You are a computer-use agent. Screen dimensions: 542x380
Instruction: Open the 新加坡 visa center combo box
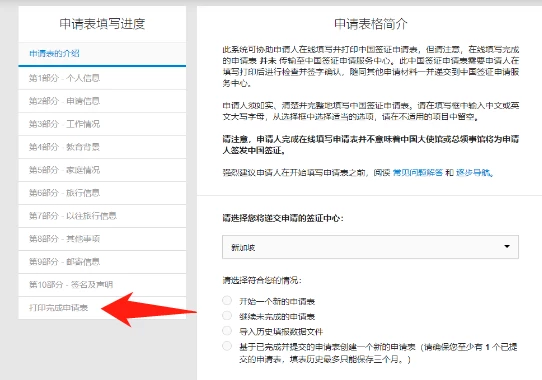[x=370, y=247]
